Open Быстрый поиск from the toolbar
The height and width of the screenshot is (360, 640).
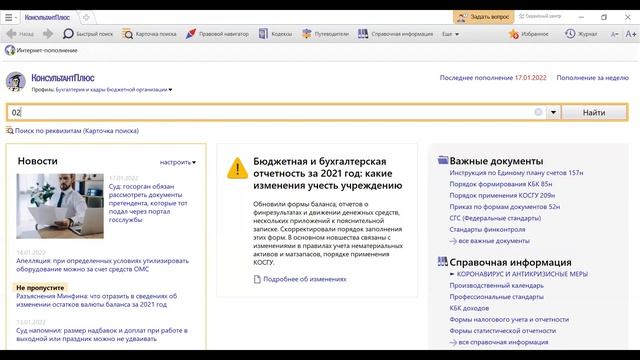(x=87, y=34)
